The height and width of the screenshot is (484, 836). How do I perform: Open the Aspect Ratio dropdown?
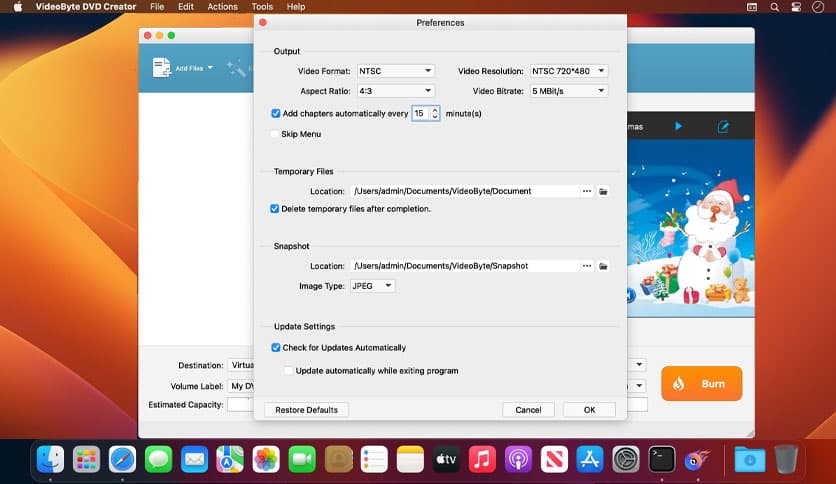(395, 91)
